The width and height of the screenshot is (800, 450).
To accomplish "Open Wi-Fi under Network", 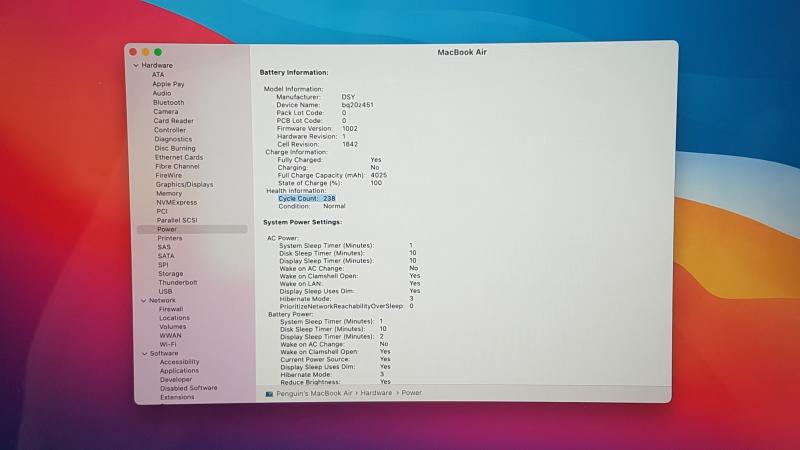I will [x=168, y=344].
